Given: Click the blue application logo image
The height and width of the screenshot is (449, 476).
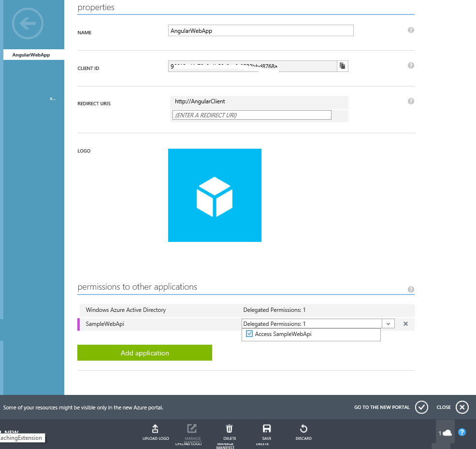Looking at the screenshot, I should (x=215, y=195).
